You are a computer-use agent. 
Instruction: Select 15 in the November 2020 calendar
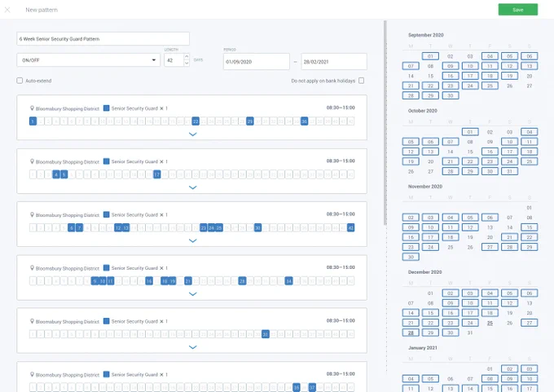[530, 227]
